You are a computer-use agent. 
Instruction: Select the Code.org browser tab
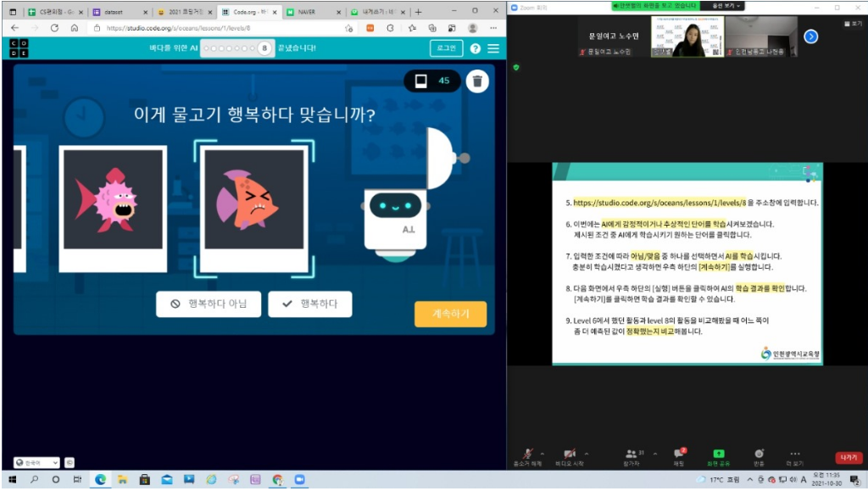(x=248, y=12)
